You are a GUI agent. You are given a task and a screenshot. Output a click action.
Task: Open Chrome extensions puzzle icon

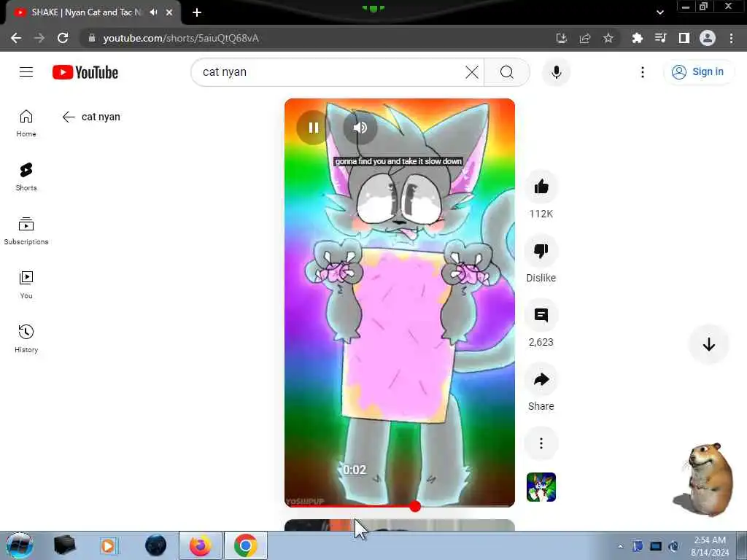[x=637, y=38]
